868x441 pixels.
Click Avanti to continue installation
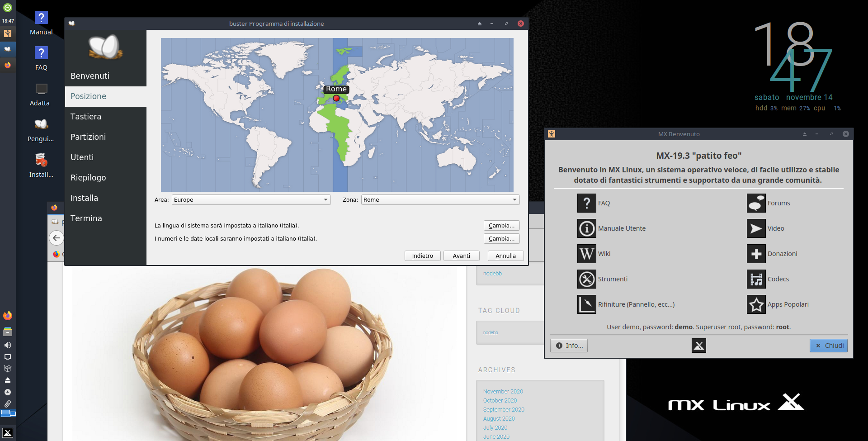(462, 256)
